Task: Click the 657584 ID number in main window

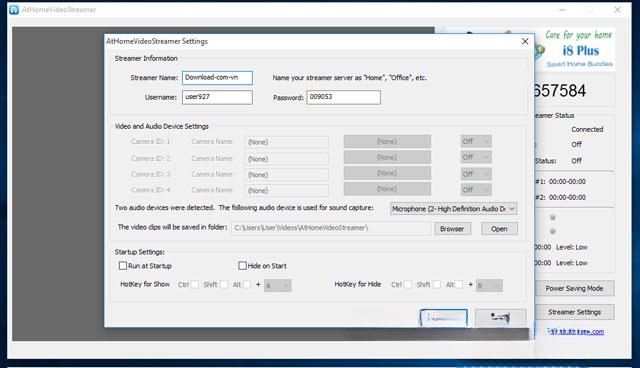Action: 560,91
